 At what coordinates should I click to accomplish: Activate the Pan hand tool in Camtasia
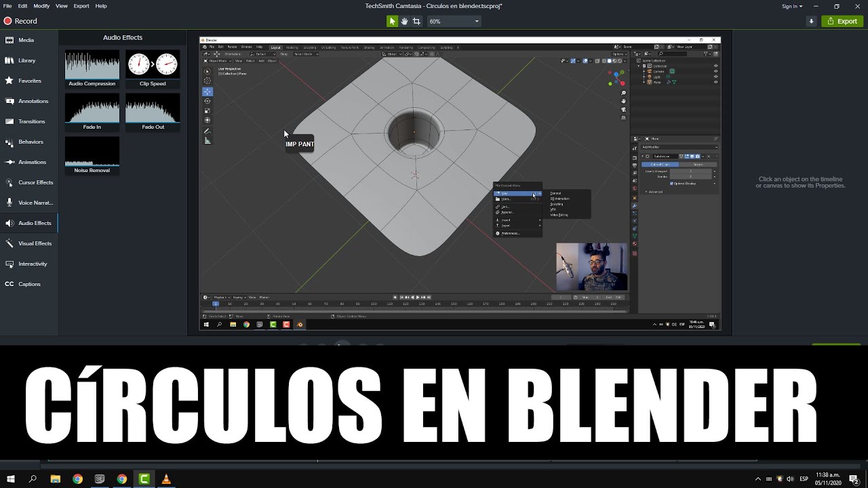pos(404,21)
